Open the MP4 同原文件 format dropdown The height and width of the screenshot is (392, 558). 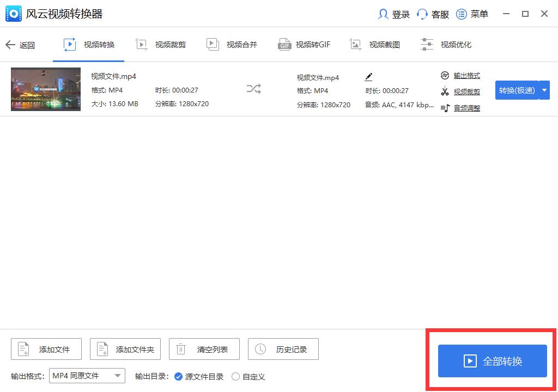pos(87,375)
